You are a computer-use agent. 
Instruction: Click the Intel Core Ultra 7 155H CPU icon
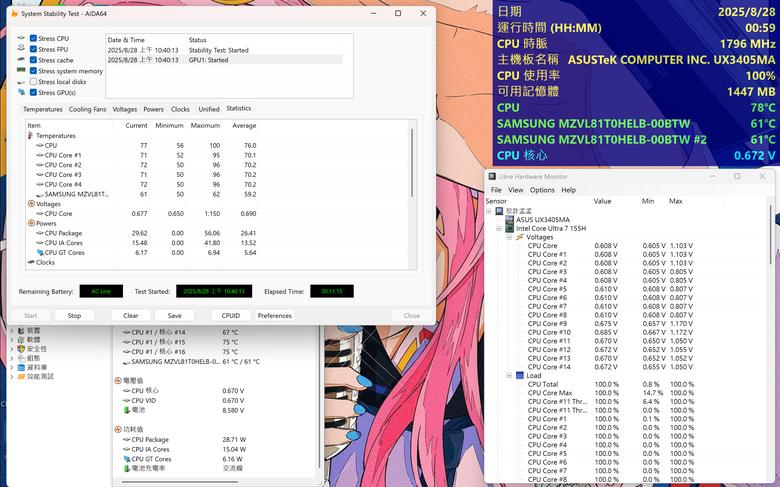click(509, 228)
